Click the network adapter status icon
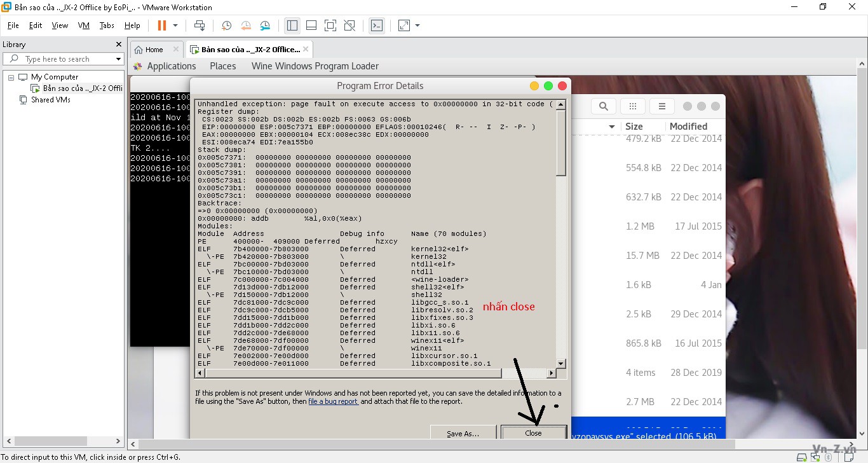 click(x=817, y=457)
